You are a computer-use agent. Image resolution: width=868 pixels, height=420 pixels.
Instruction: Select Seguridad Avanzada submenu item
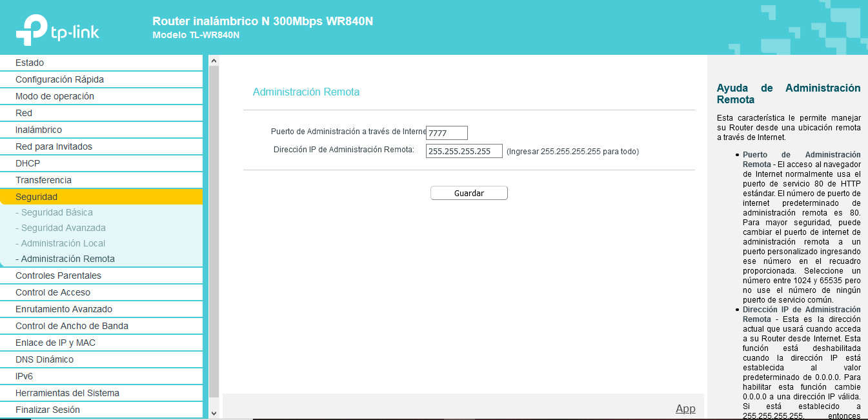pyautogui.click(x=63, y=228)
